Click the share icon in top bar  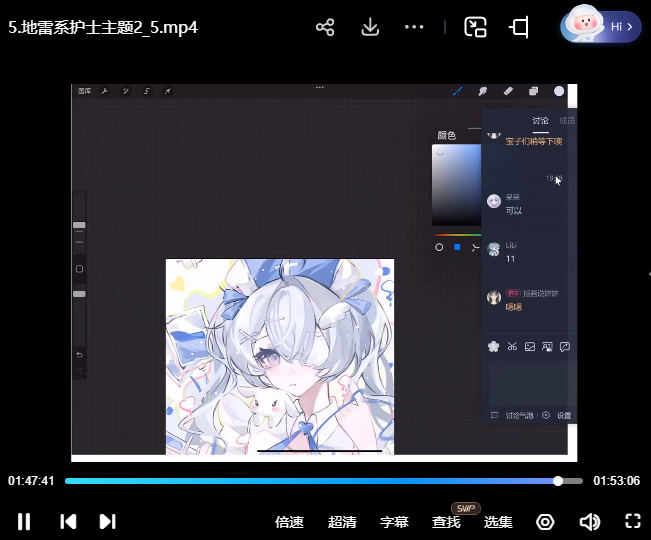pyautogui.click(x=325, y=27)
